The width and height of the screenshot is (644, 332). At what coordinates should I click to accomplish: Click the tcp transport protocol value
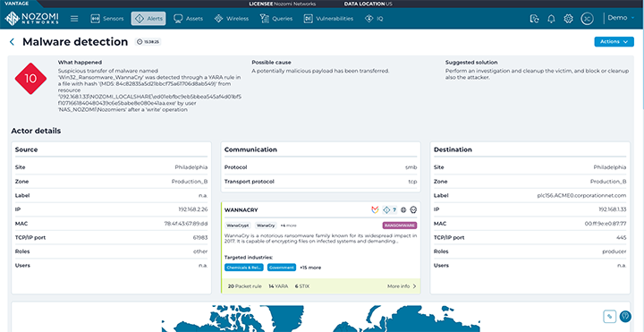pyautogui.click(x=412, y=182)
